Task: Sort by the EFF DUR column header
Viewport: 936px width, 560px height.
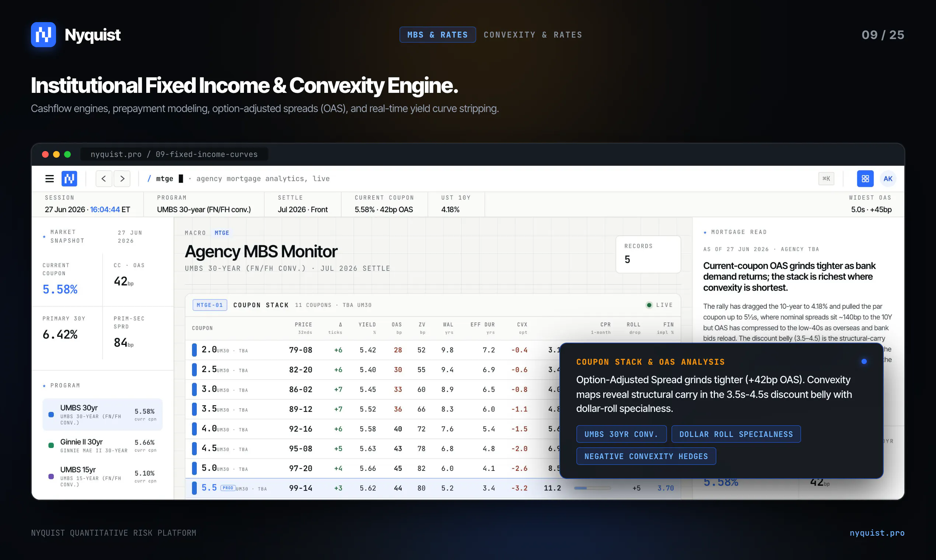Action: (482, 328)
